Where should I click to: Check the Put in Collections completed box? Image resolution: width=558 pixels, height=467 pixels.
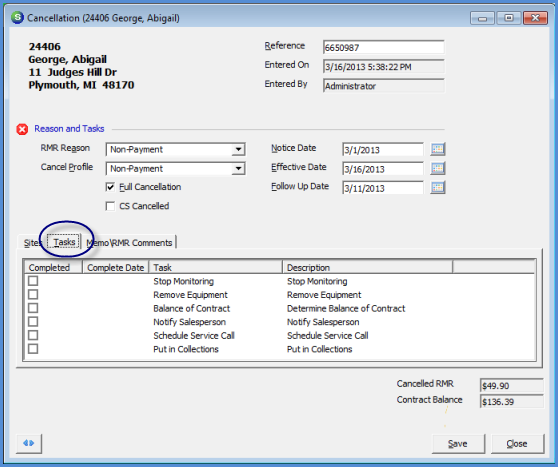click(x=33, y=349)
